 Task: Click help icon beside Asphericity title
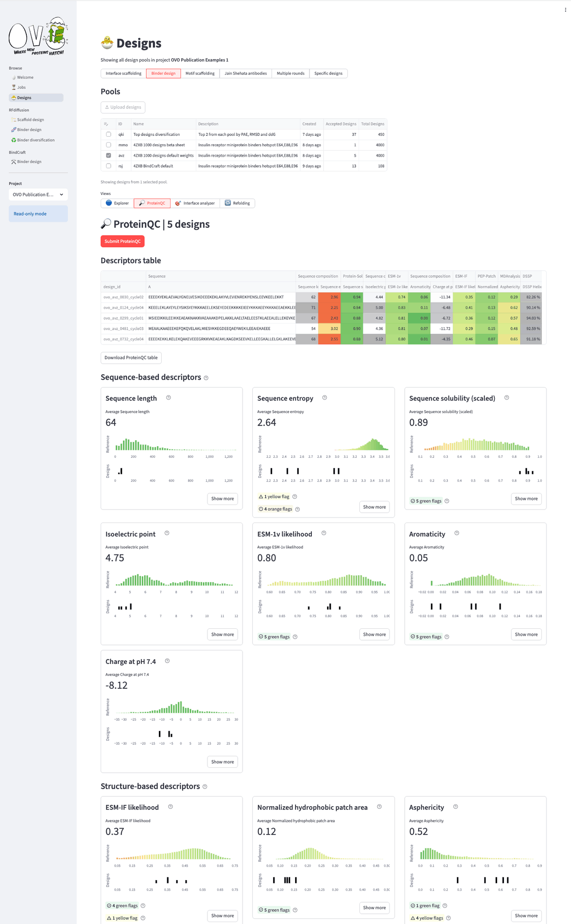[x=456, y=807]
